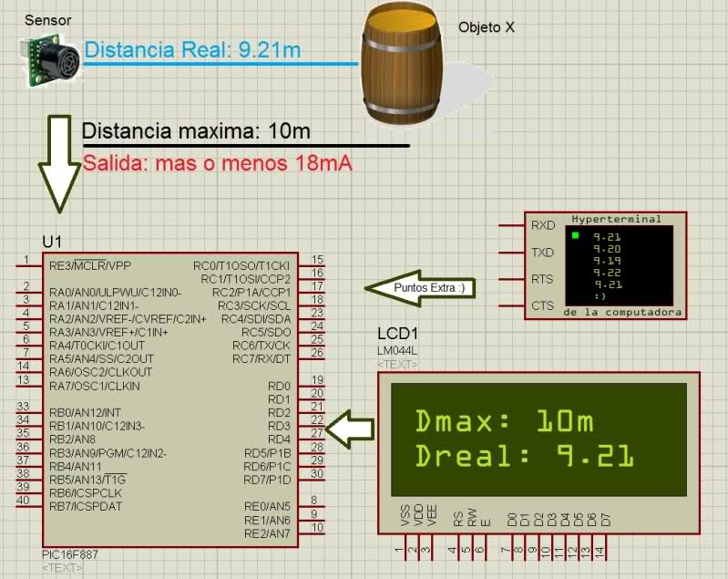The height and width of the screenshot is (579, 728).
Task: Click the VSS pin label on LCD1
Action: pos(405,516)
